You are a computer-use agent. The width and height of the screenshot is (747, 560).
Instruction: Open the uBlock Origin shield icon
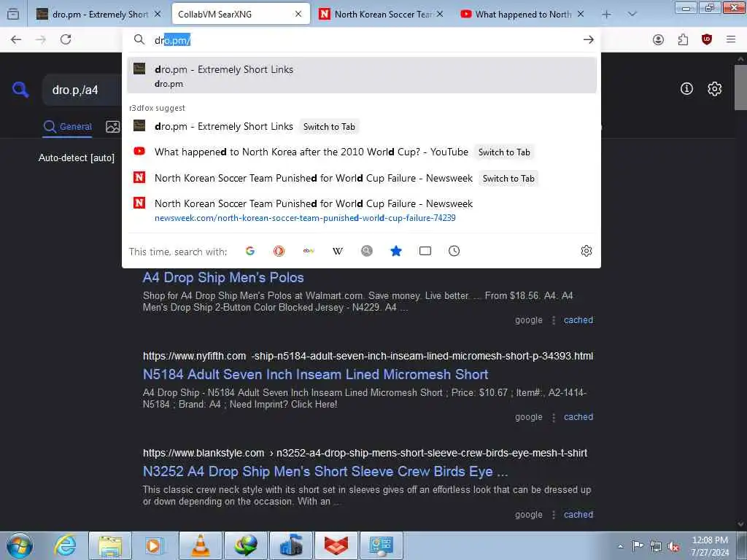tap(707, 40)
